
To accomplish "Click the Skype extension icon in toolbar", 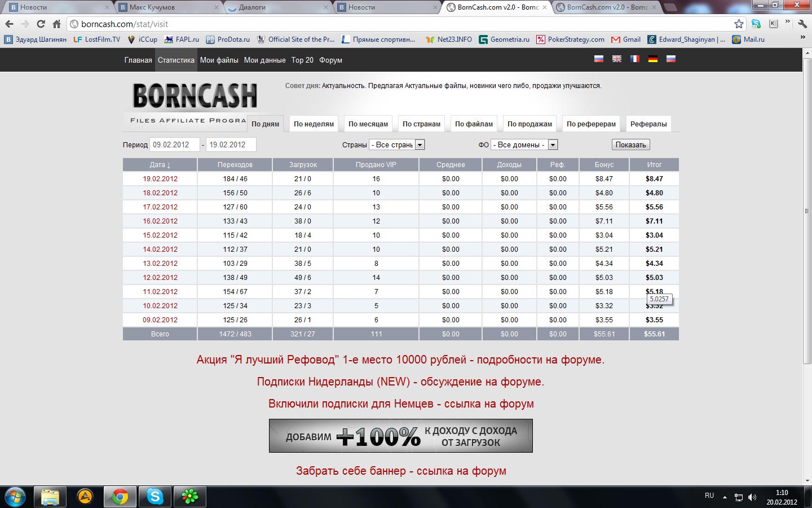I will click(x=756, y=24).
